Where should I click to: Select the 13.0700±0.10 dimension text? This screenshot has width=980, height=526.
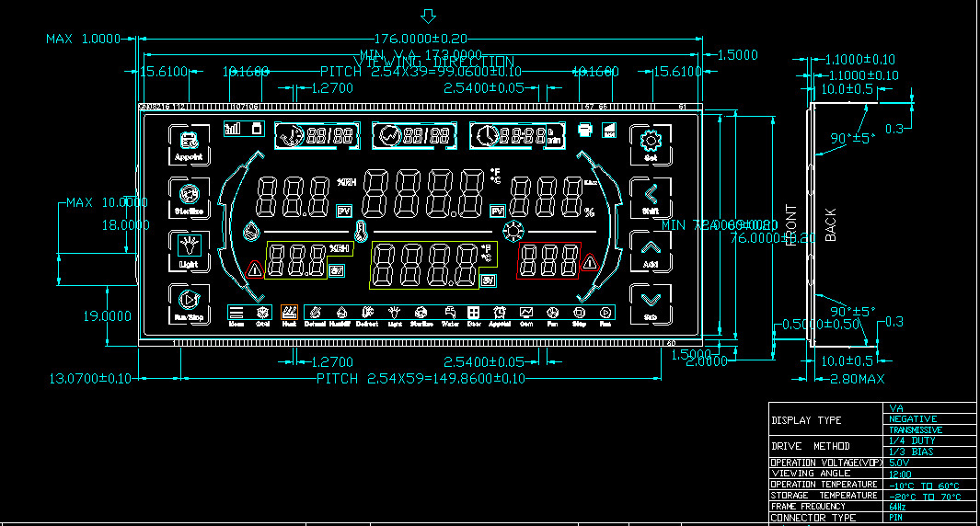90,379
